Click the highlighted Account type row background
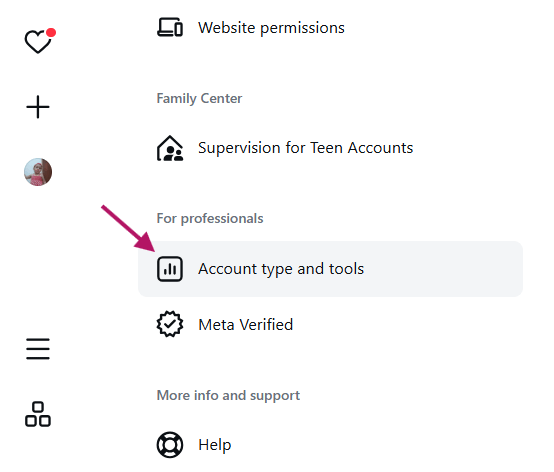The width and height of the screenshot is (554, 472). pos(330,269)
